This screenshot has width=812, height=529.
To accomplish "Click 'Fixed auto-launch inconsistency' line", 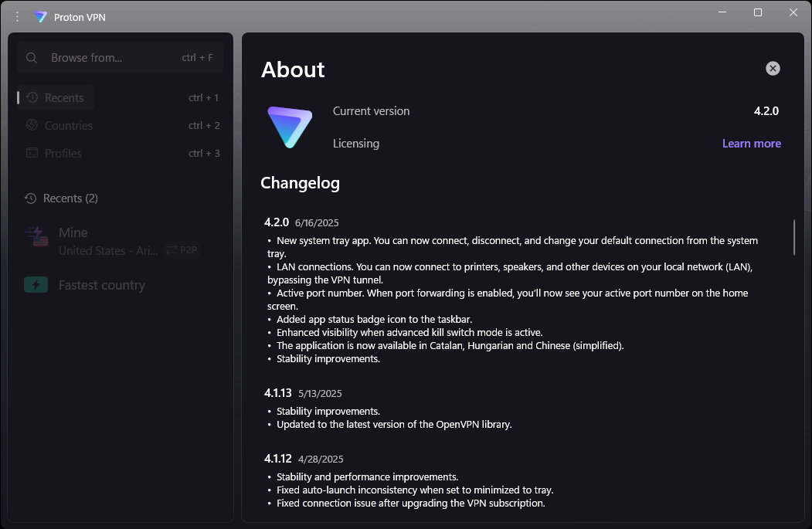I will 414,490.
